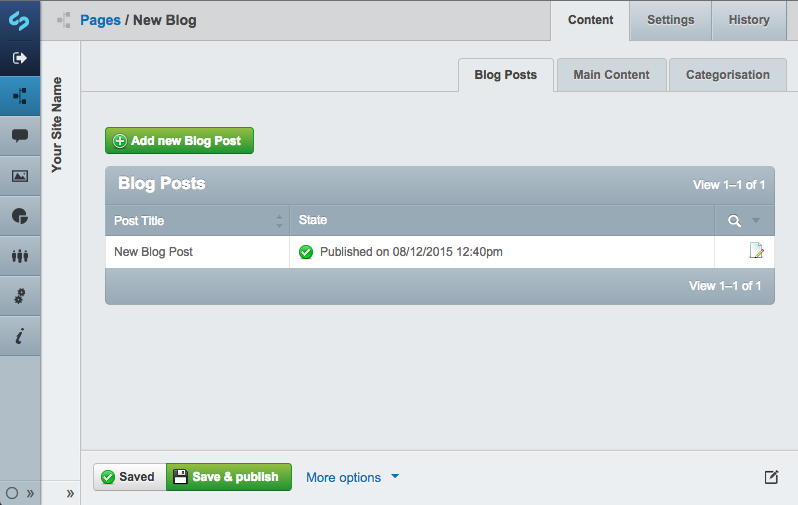Click the logout arrow icon
The width and height of the screenshot is (798, 505).
pyautogui.click(x=19, y=58)
